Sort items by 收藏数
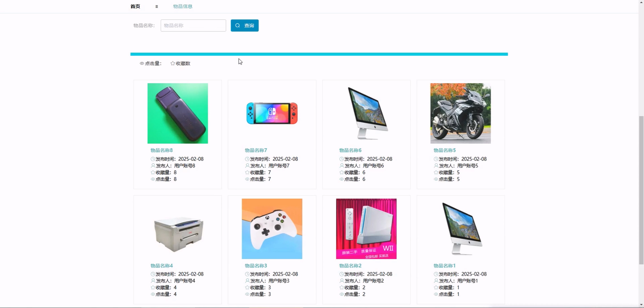Image resolution: width=644 pixels, height=308 pixels. pos(183,64)
